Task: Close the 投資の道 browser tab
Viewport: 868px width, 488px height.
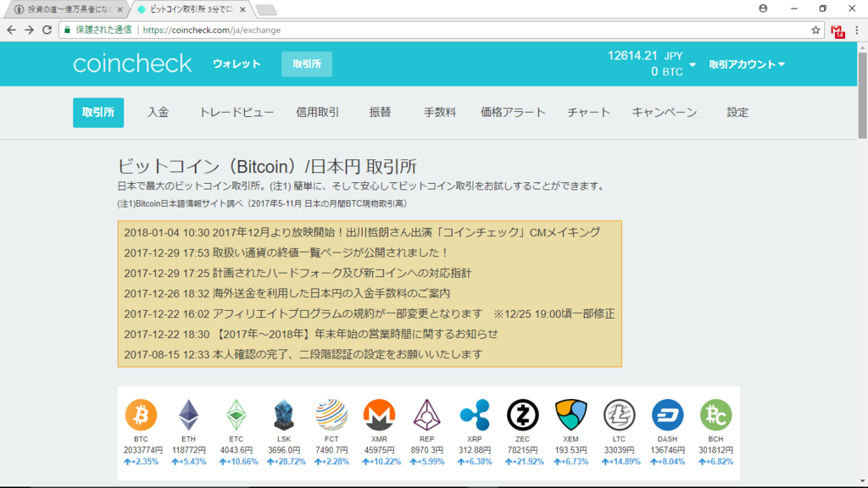Action: [120, 9]
